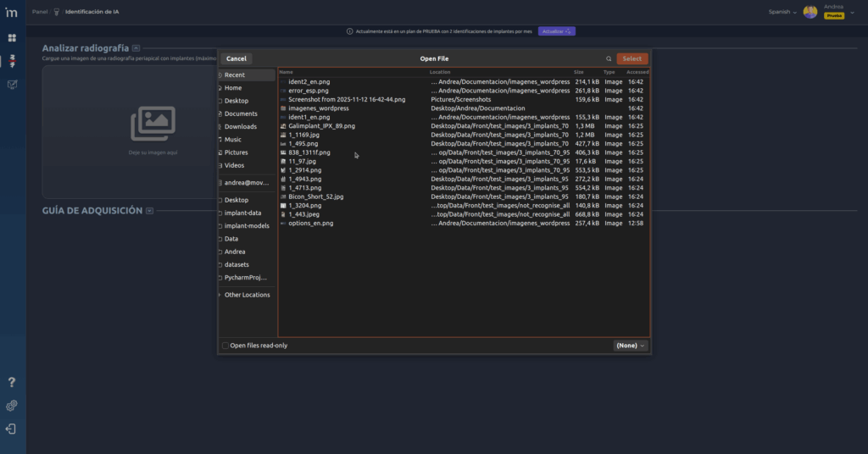Open the (None) file filter dropdown
Screen dimensions: 868x454
(x=631, y=346)
